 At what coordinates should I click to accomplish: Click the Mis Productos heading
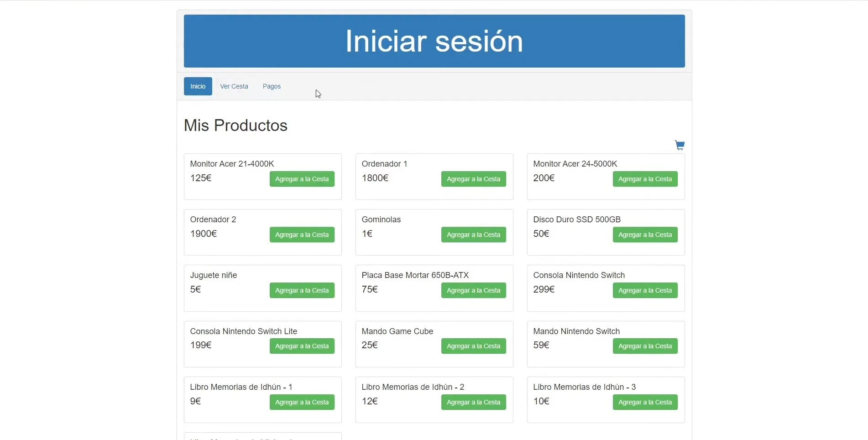(235, 126)
